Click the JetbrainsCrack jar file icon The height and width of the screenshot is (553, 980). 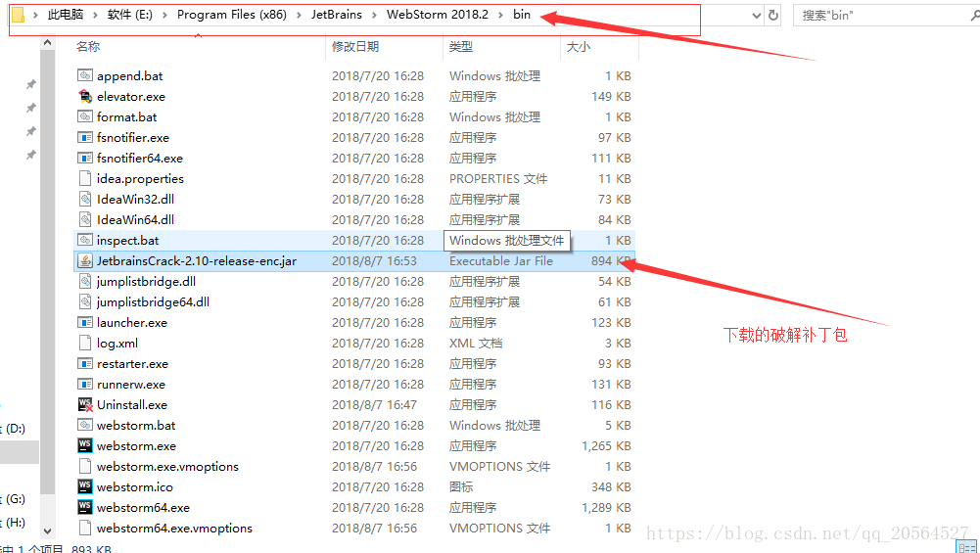(x=85, y=260)
